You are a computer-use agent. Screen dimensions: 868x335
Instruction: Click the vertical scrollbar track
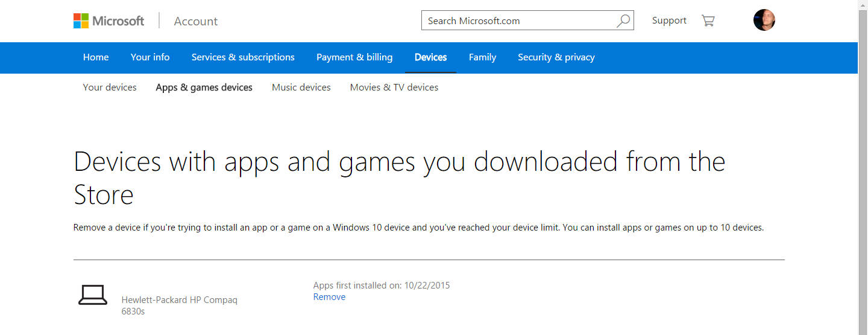863,168
